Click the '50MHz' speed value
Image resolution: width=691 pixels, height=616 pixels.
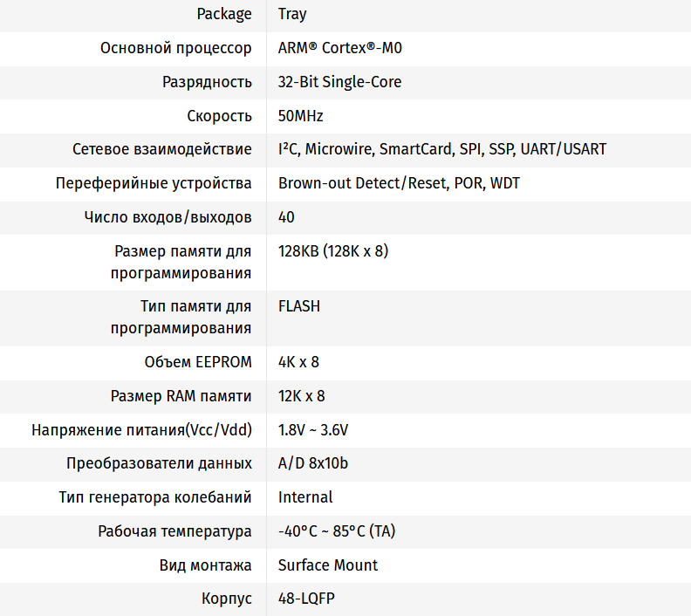tap(301, 116)
